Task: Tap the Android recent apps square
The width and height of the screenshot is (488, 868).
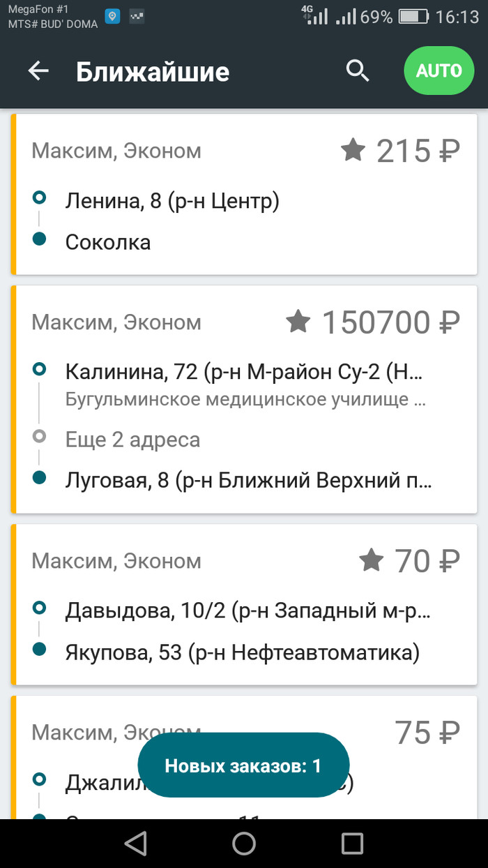Action: 352,843
